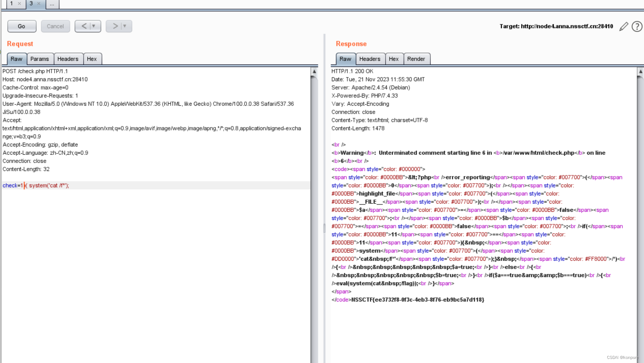
Task: Click the 'POST /check.php HTTP/1.1' request line
Action: click(x=35, y=71)
